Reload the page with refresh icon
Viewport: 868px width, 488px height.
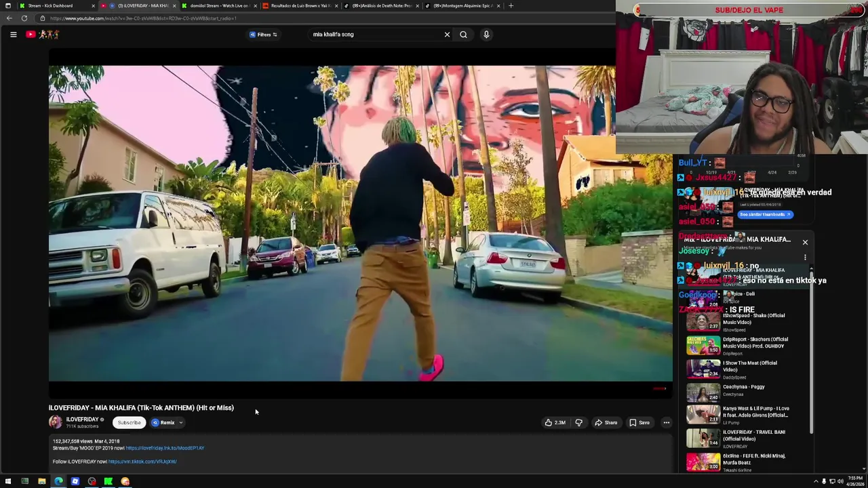24,18
